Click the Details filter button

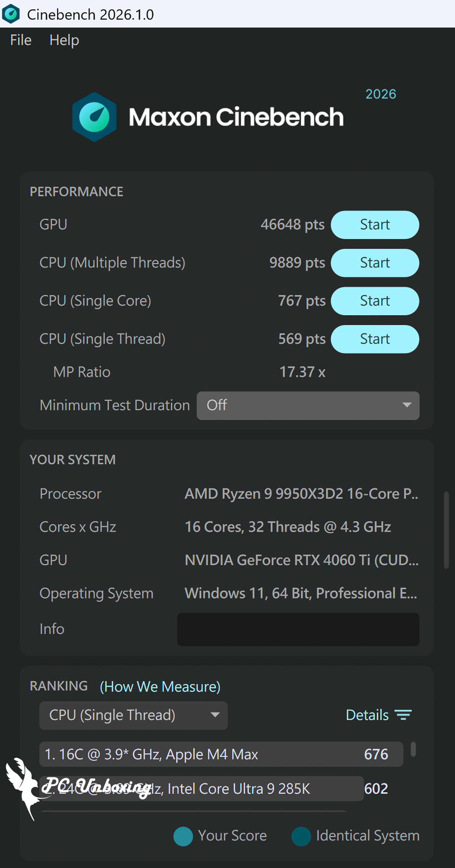coord(379,715)
